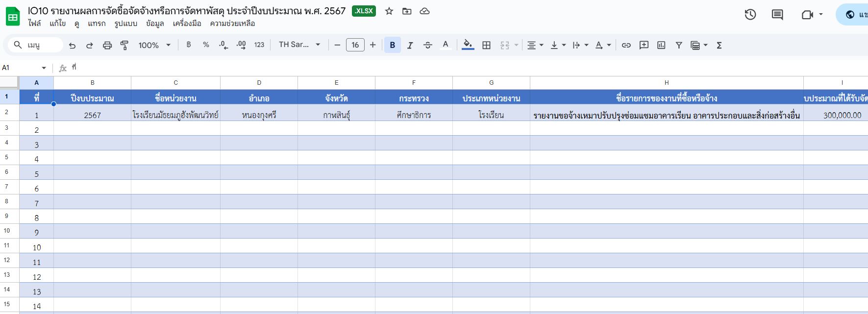Toggle italic formatting
This screenshot has height=314, width=868.
[410, 45]
